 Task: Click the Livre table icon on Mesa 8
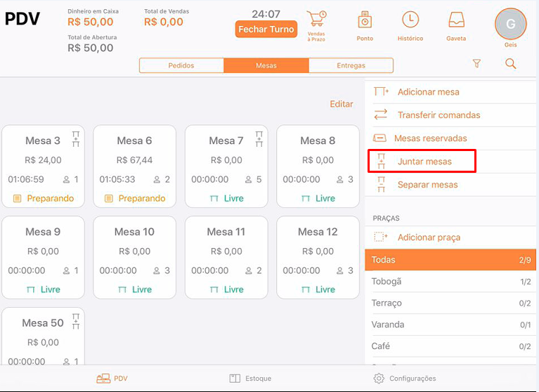pyautogui.click(x=306, y=198)
